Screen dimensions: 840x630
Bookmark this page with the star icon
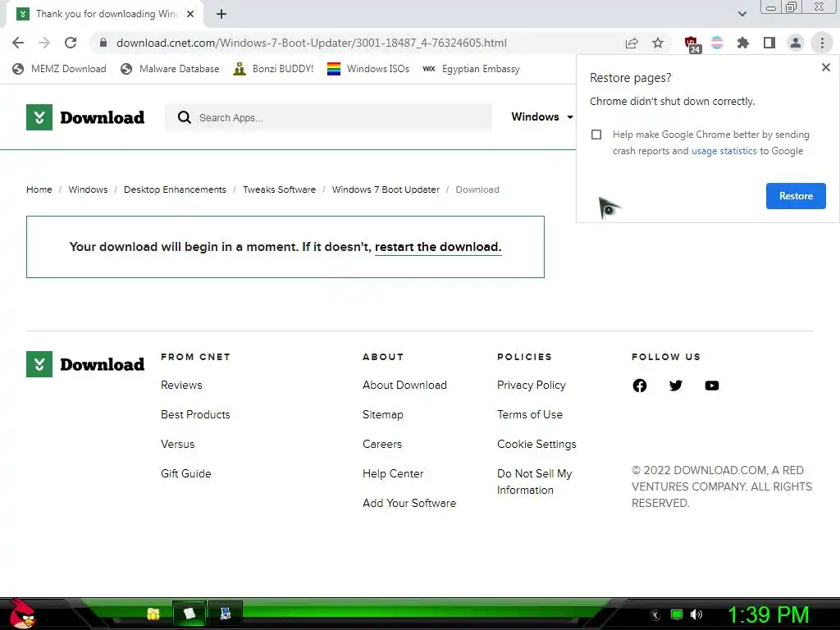658,43
